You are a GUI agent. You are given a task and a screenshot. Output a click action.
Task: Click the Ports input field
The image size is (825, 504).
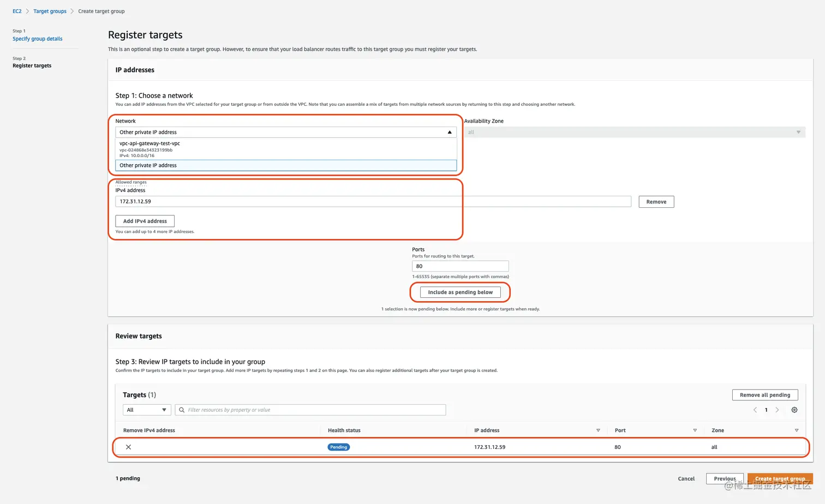(x=460, y=266)
